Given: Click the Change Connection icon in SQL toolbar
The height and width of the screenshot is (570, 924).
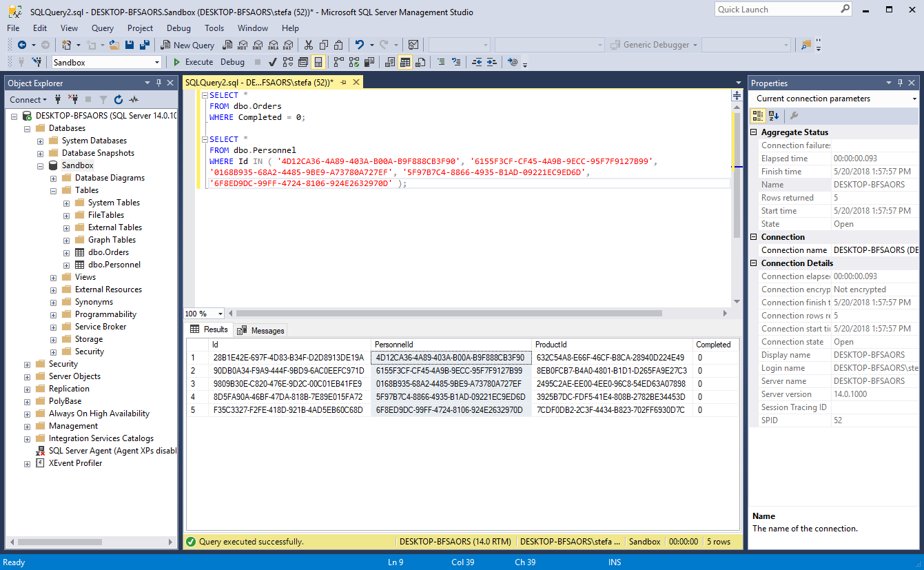Looking at the screenshot, I should [37, 62].
